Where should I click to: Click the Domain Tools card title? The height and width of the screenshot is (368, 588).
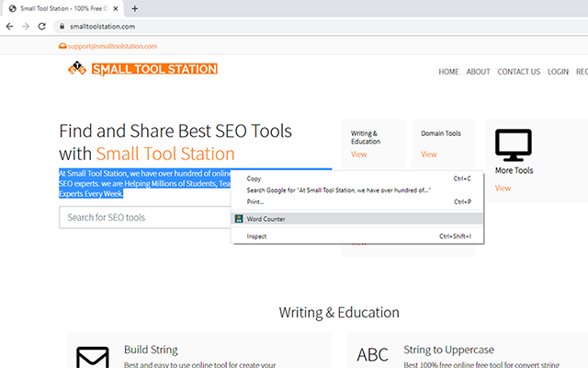click(441, 133)
